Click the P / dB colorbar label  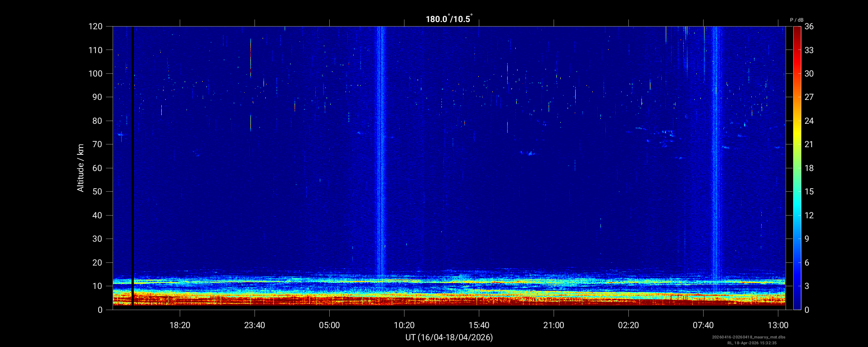[x=796, y=20]
